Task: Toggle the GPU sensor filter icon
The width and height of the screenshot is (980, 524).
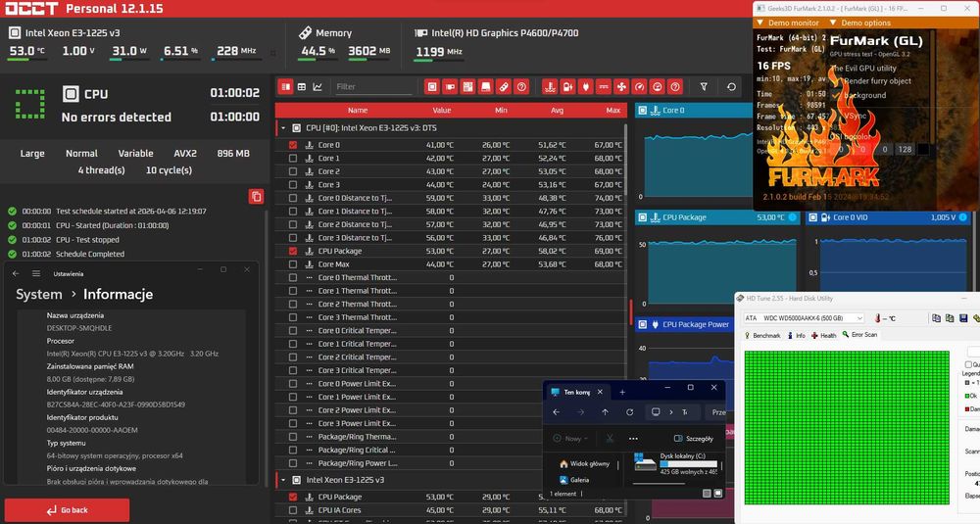Action: [450, 87]
